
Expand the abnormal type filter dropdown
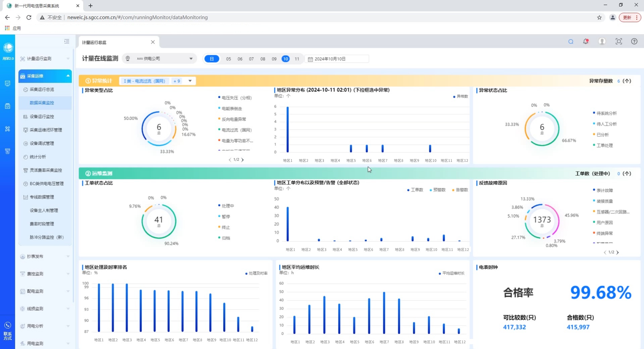[x=190, y=81]
